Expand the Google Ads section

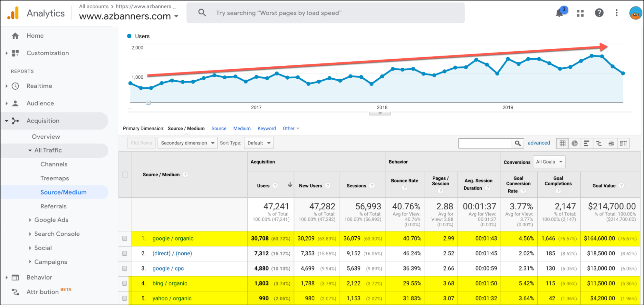pyautogui.click(x=30, y=220)
